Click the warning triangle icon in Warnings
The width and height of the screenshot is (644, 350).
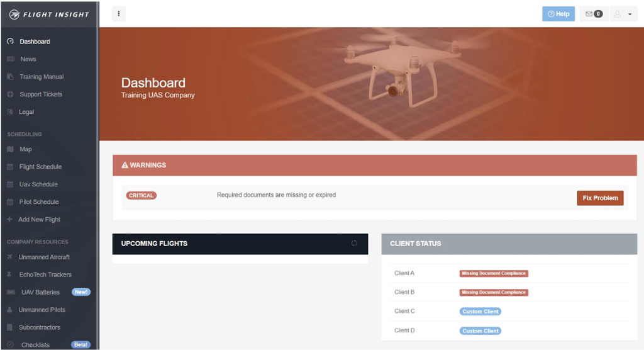point(125,165)
